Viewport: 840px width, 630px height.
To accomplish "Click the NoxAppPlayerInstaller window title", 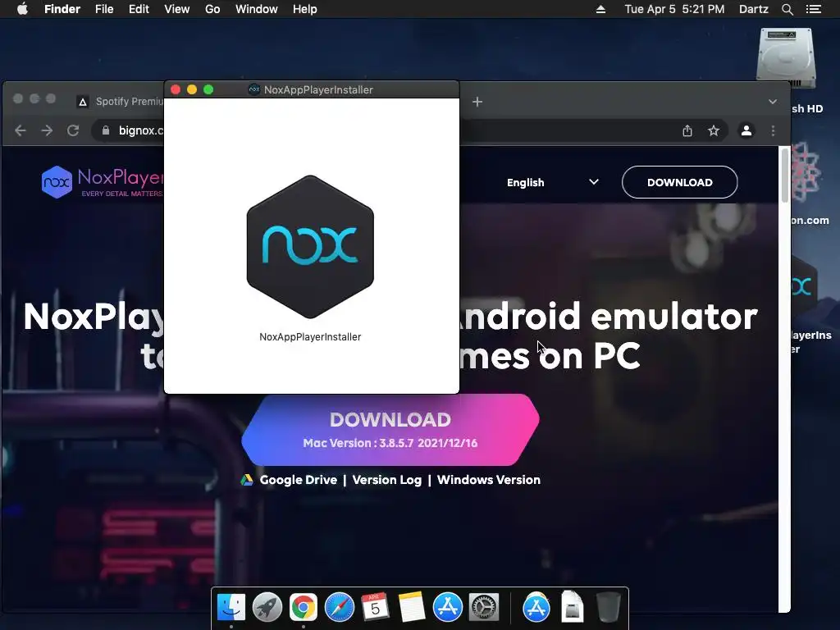I will point(318,89).
